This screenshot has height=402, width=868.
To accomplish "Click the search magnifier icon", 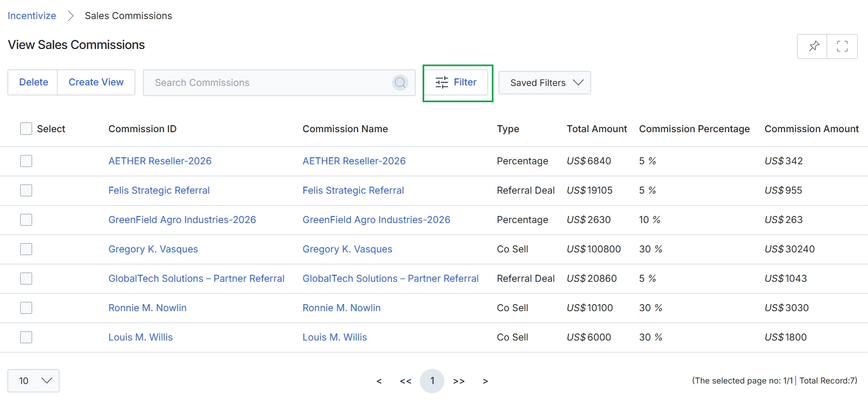I will [400, 83].
